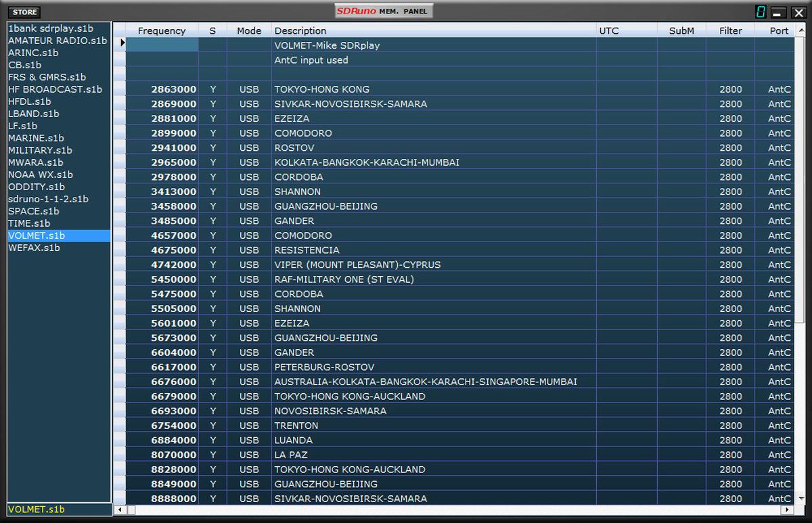Viewport: 812px width, 523px height.
Task: Click the TRENTON description cell
Action: click(x=434, y=426)
